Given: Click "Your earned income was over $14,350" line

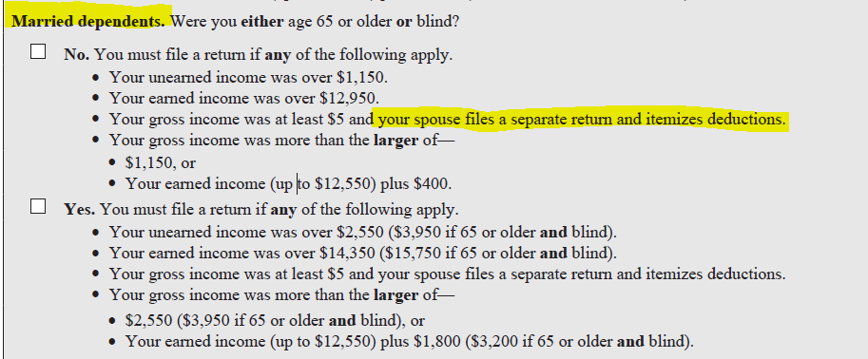Looking at the screenshot, I should click(362, 254).
